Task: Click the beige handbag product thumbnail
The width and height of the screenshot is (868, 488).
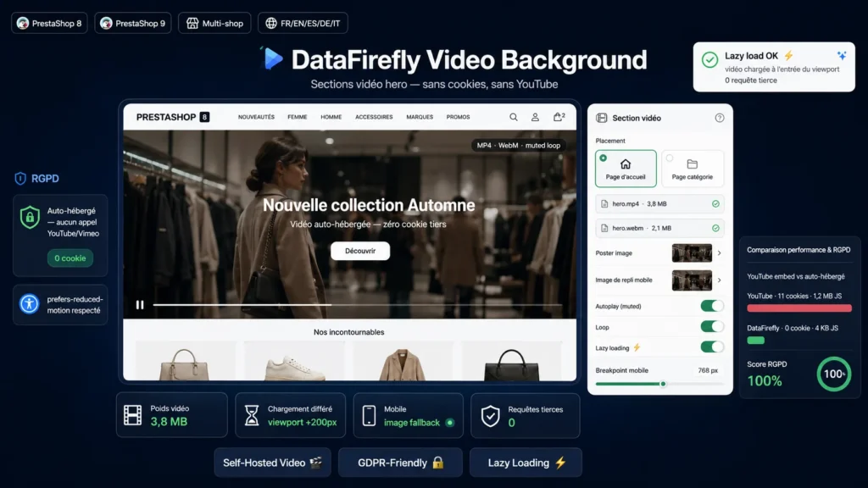Action: [185, 363]
